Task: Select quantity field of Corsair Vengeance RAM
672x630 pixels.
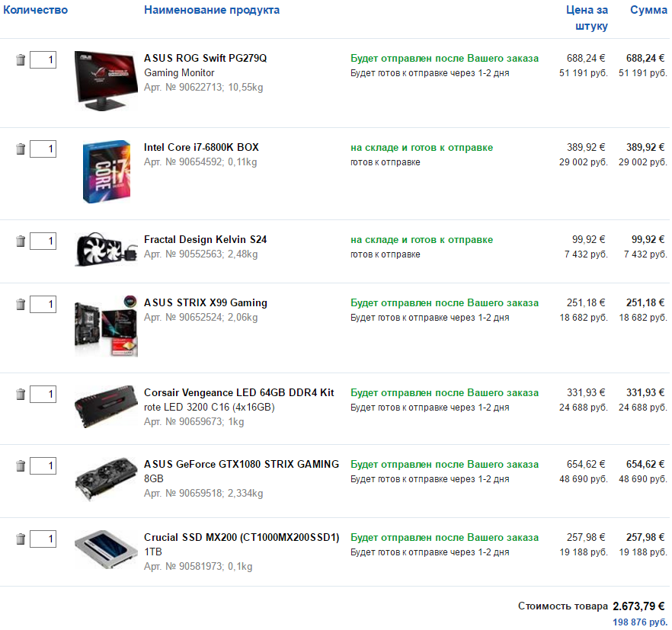Action: tap(43, 394)
